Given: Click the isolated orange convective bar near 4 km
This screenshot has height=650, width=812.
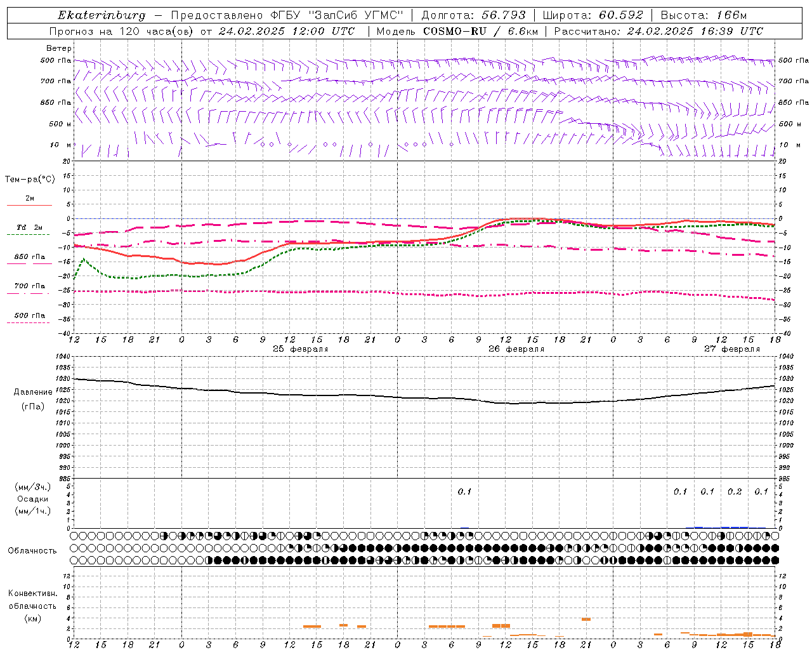Looking at the screenshot, I should tap(586, 619).
